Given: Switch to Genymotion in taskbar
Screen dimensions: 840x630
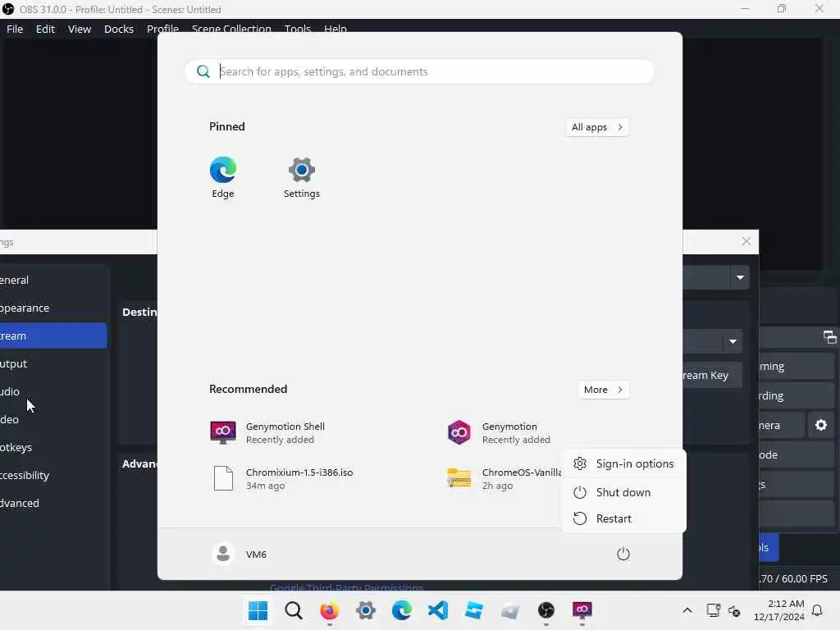Looking at the screenshot, I should [x=582, y=610].
